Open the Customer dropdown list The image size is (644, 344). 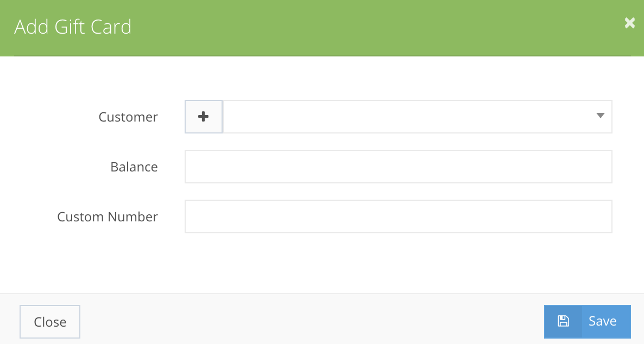click(417, 117)
